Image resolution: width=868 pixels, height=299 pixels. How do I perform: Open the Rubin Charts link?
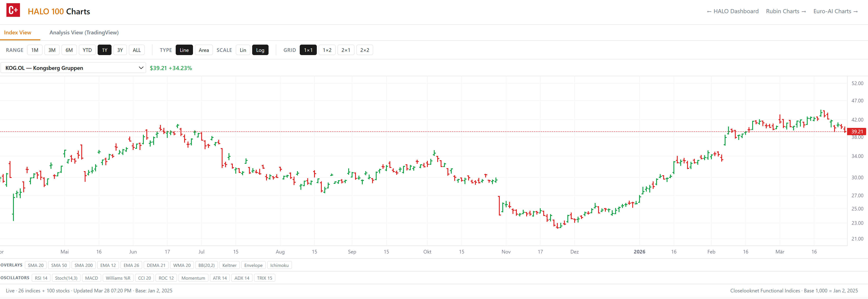coord(785,11)
